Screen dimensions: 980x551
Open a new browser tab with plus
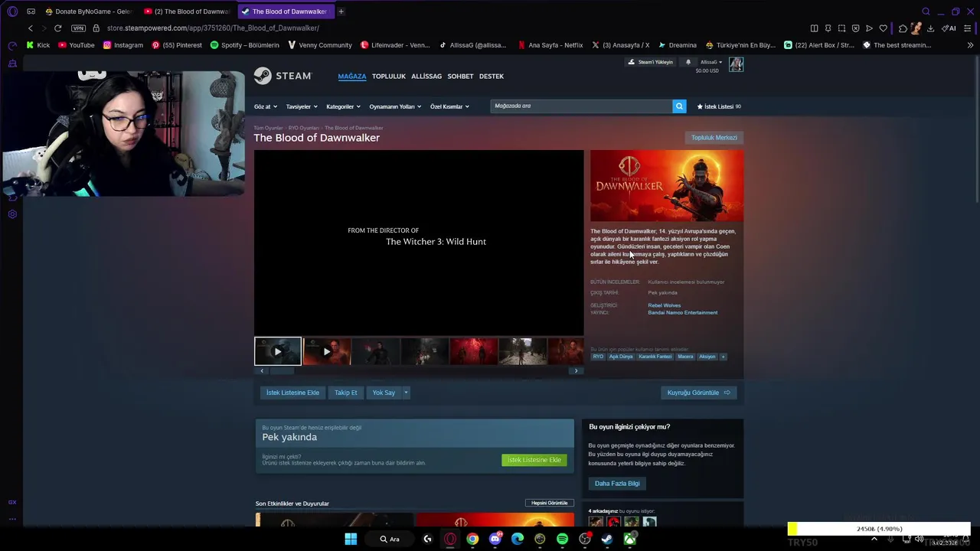click(x=341, y=11)
